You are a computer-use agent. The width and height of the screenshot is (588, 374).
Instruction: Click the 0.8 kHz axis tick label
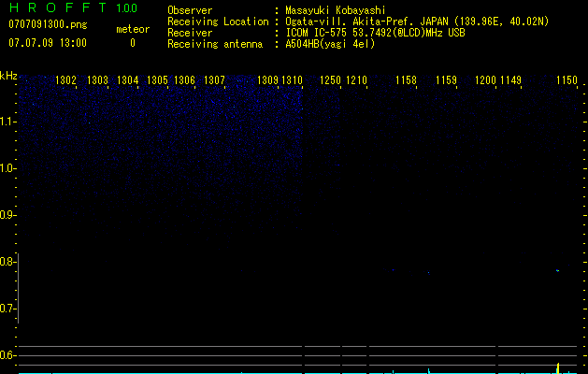[x=7, y=262]
